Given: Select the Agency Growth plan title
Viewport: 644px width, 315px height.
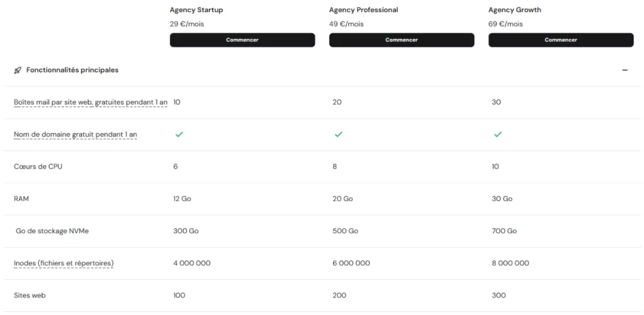Looking at the screenshot, I should [x=514, y=10].
